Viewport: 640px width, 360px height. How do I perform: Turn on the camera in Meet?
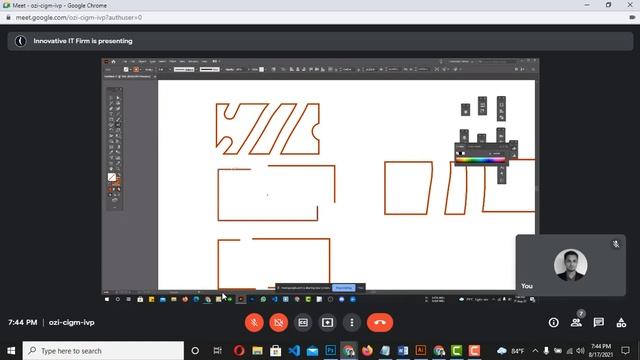click(x=278, y=322)
